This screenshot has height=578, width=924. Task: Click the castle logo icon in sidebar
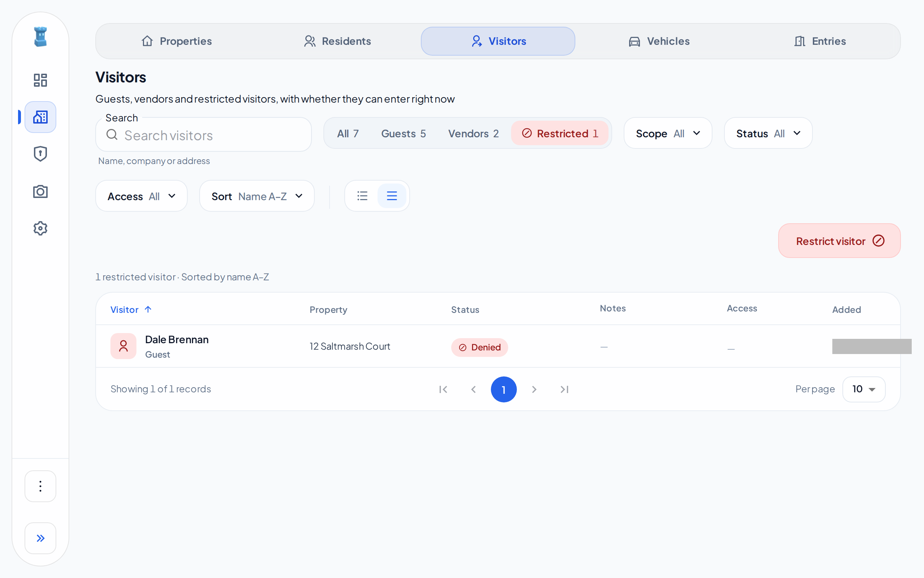40,37
